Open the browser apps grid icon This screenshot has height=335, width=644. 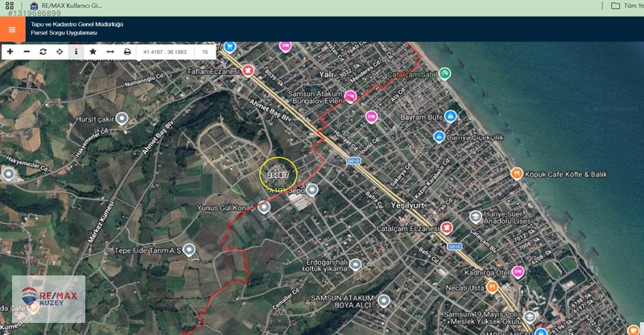tap(10, 6)
